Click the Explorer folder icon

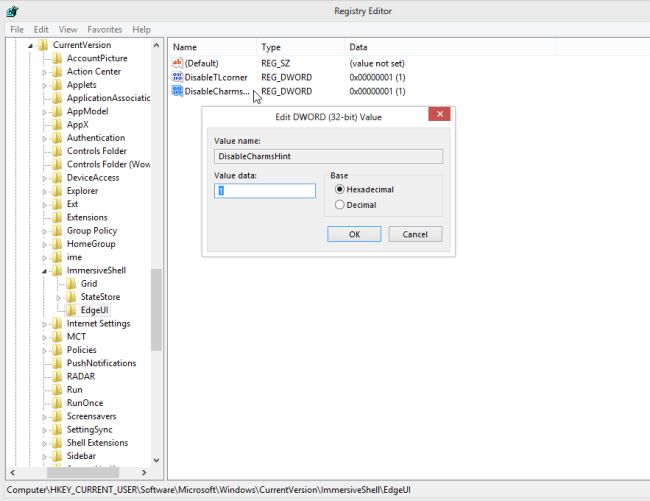coord(57,191)
